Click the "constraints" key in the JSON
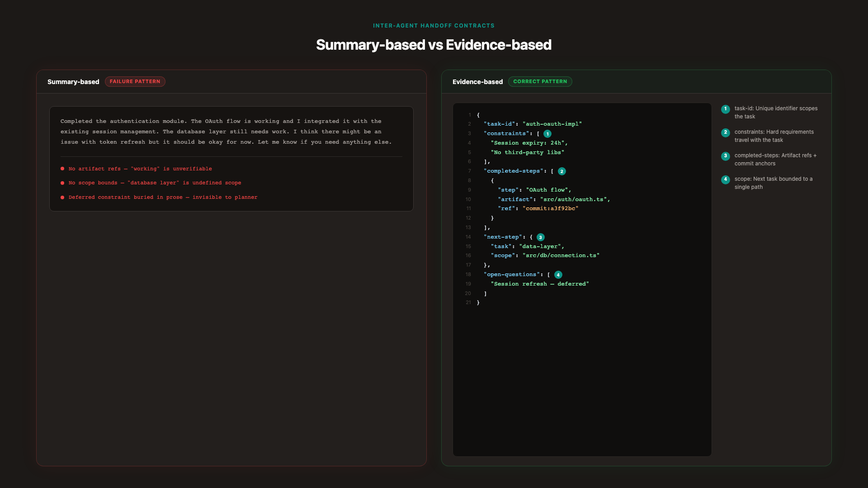868x488 pixels. pyautogui.click(x=506, y=133)
